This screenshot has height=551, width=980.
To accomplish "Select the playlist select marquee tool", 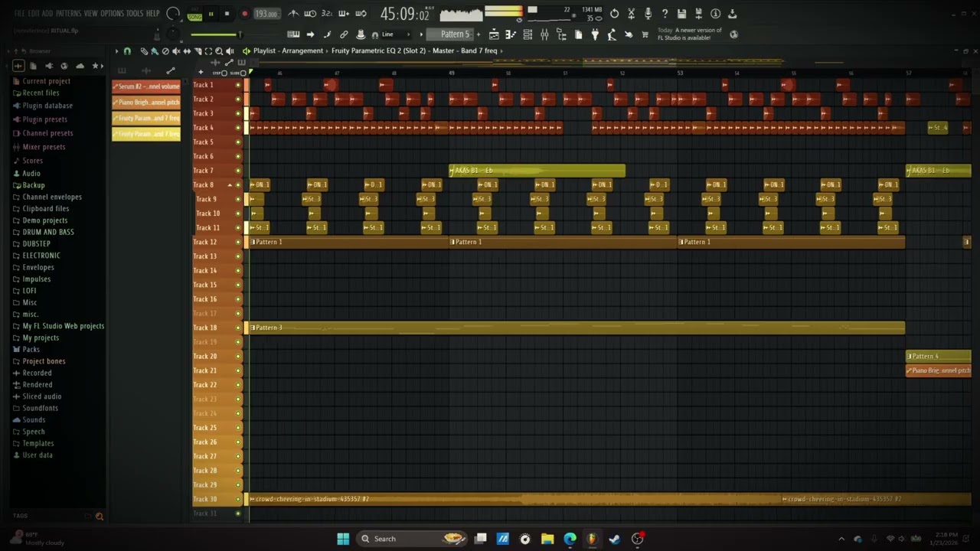I will click(x=208, y=51).
